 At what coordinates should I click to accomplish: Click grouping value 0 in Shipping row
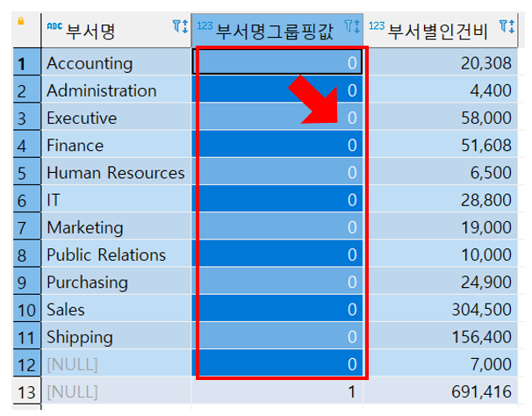(x=277, y=336)
